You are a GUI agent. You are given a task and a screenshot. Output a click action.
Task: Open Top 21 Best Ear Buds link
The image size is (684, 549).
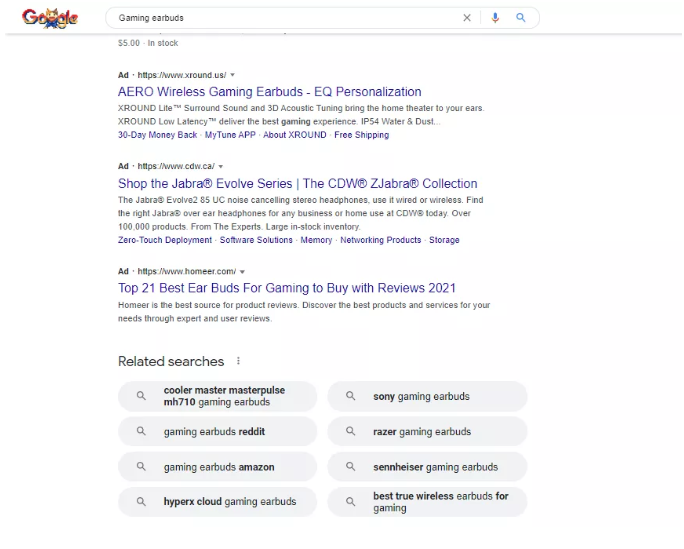[286, 288]
